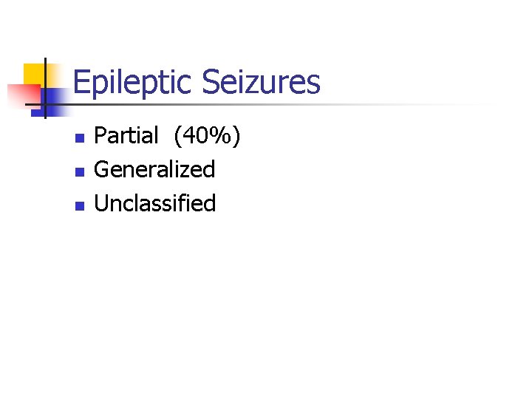This screenshot has height=399, width=532.
Task: Click the capital G in Generalized
Action: (103, 170)
